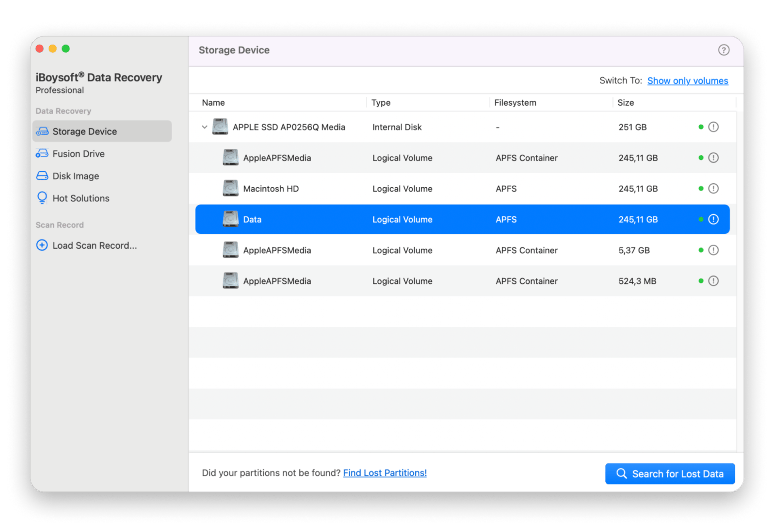
Task: Click green status dot on Macintosh HD row
Action: tap(701, 189)
